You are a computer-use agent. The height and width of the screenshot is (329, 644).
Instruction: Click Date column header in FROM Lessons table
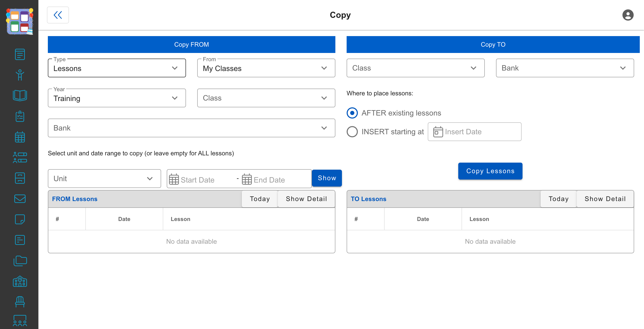[124, 219]
